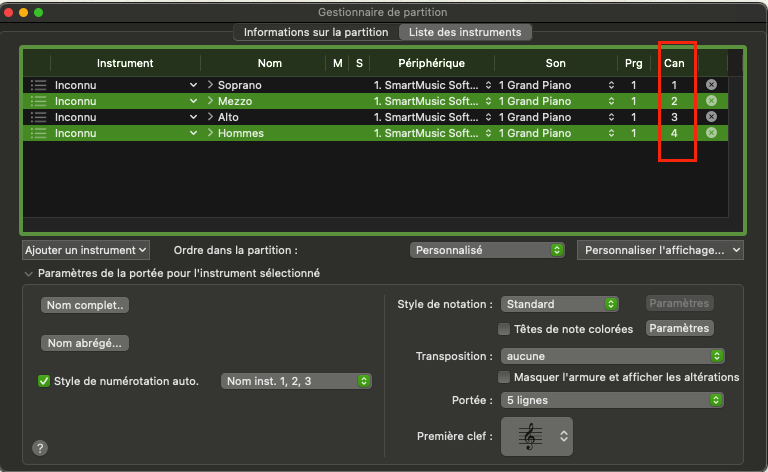Open the Portée dropdown showing 5 lignes

point(612,400)
